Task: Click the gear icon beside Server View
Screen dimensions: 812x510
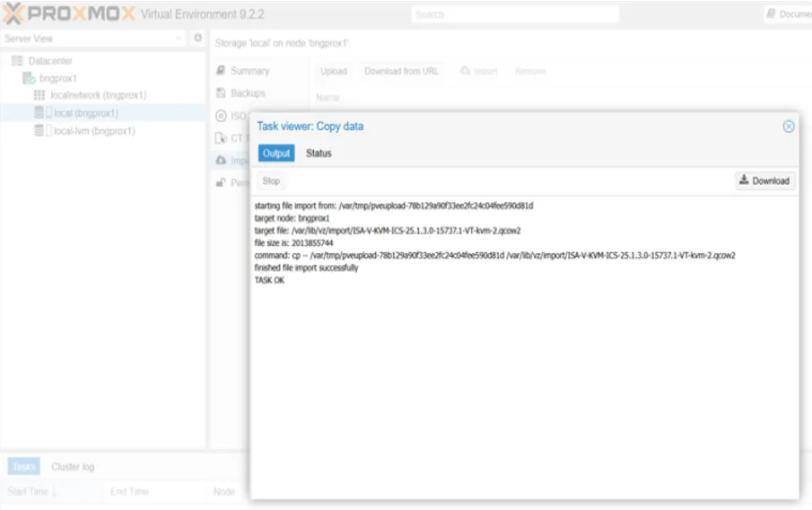Action: 197,38
